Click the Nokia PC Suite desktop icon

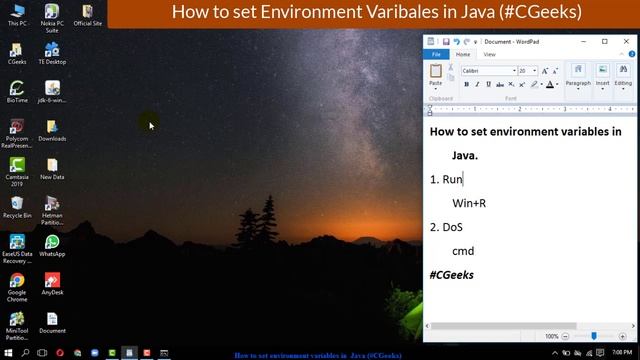coord(52,18)
